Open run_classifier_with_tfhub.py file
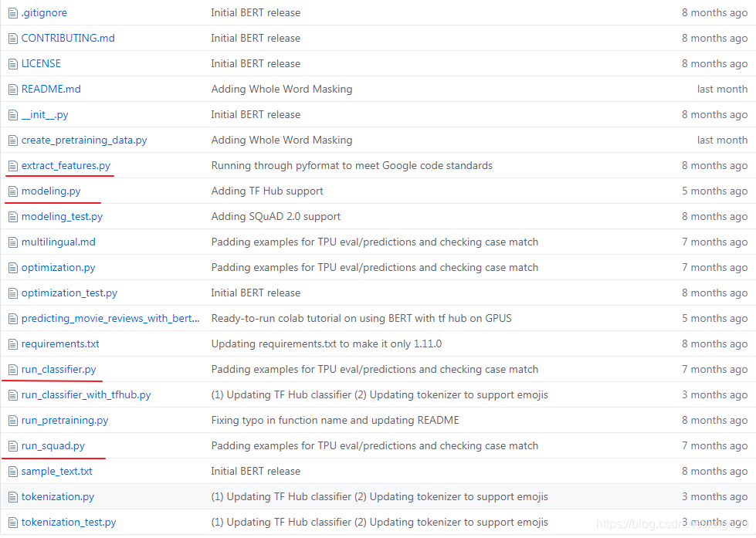This screenshot has height=538, width=756. pyautogui.click(x=86, y=395)
